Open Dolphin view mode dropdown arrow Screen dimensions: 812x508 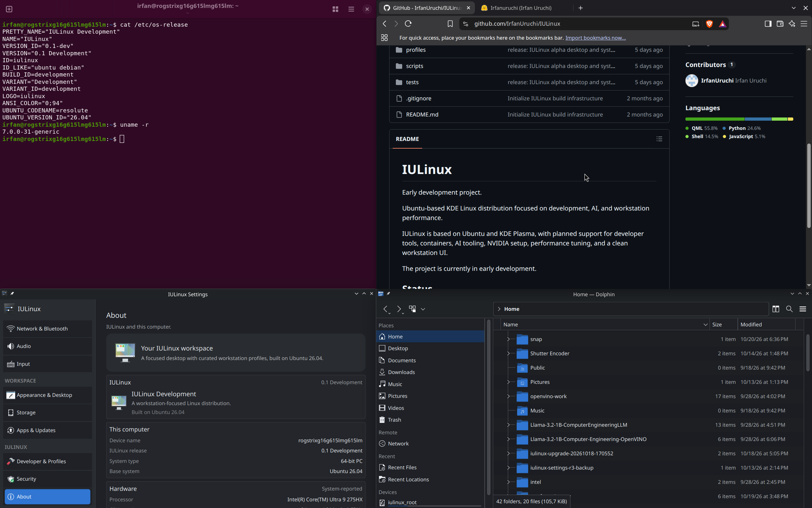tap(423, 309)
